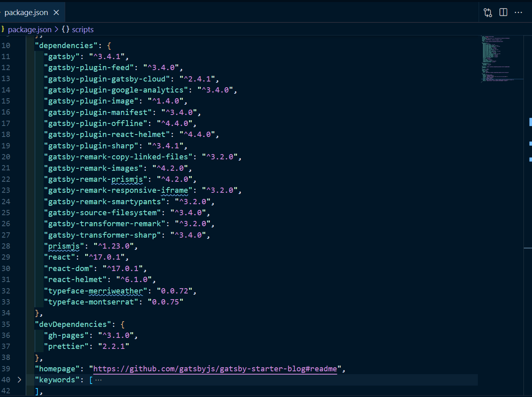This screenshot has height=397, width=532.
Task: Click the folded ellipsis after keywords bracket
Action: click(x=98, y=380)
